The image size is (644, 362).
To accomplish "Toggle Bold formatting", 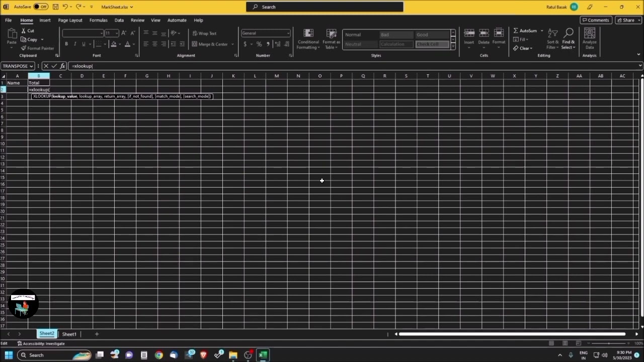I will 66,44.
